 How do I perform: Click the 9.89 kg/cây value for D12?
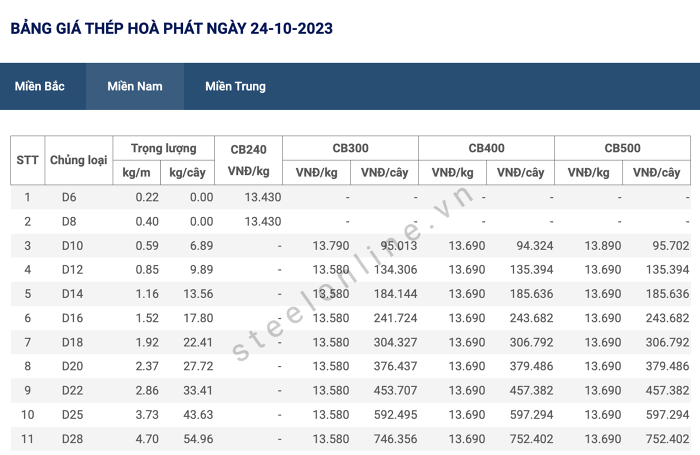tap(201, 270)
